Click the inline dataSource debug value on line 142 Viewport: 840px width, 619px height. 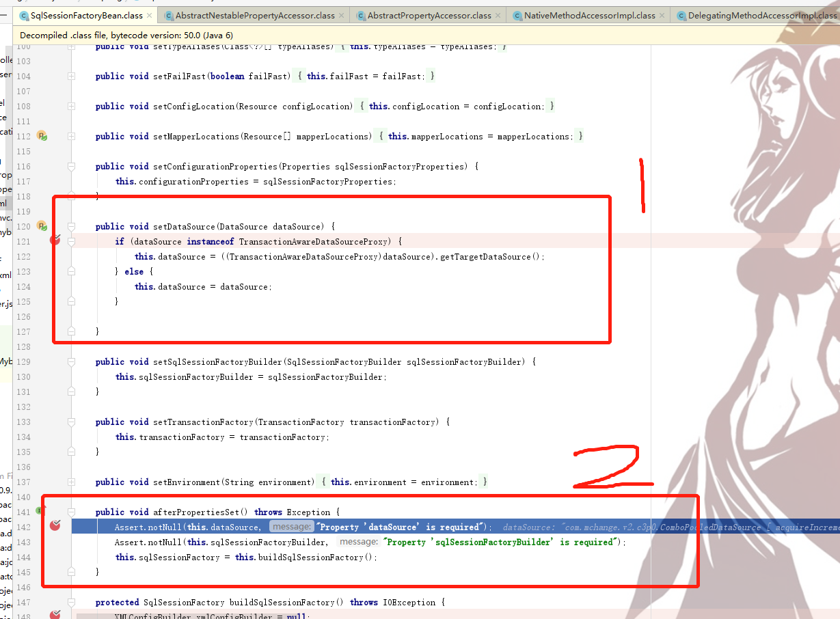(671, 527)
